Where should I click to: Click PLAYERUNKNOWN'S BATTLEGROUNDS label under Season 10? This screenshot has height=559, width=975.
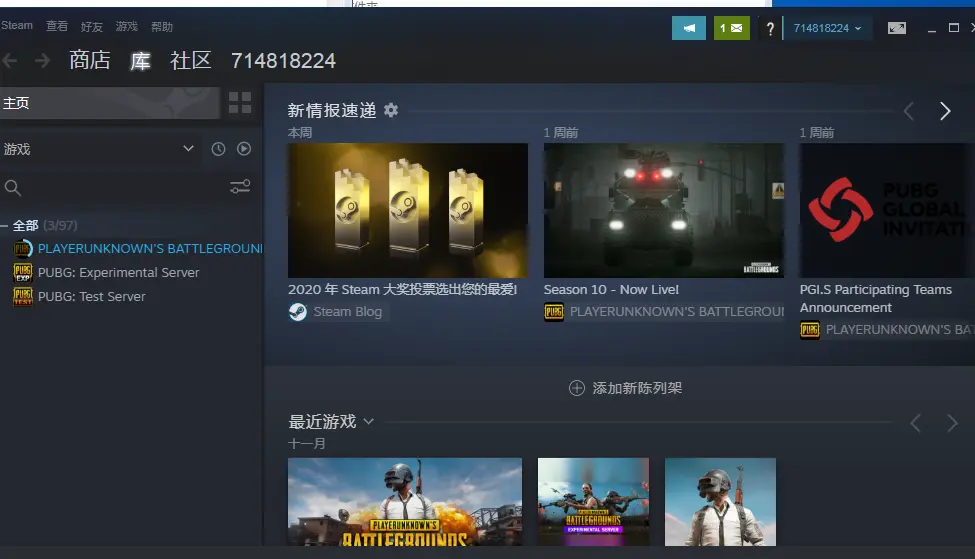[x=677, y=312]
